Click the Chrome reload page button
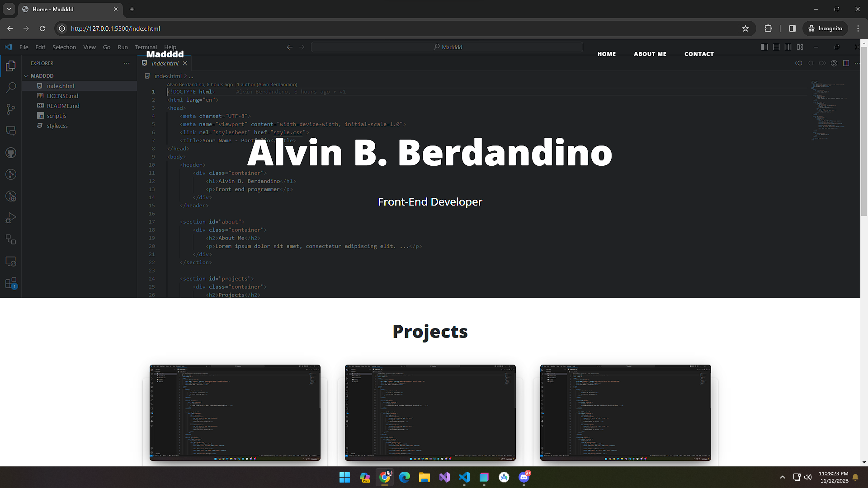The image size is (868, 488). [x=42, y=28]
